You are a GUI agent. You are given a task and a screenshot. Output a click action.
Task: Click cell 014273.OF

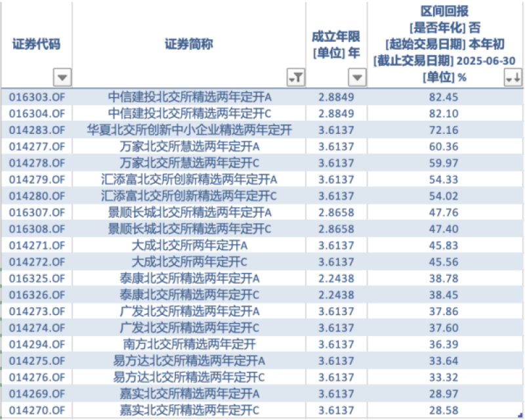tap(37, 311)
